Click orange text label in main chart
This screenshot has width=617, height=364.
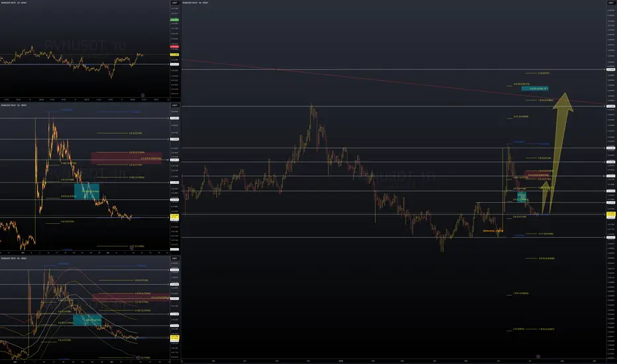pos(493,231)
